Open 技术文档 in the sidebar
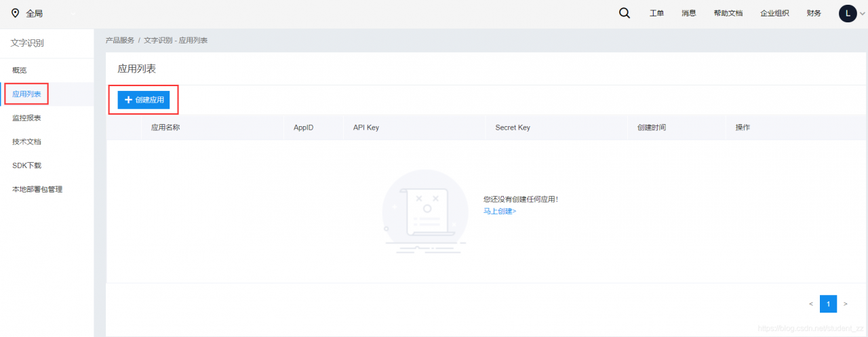 point(27,142)
